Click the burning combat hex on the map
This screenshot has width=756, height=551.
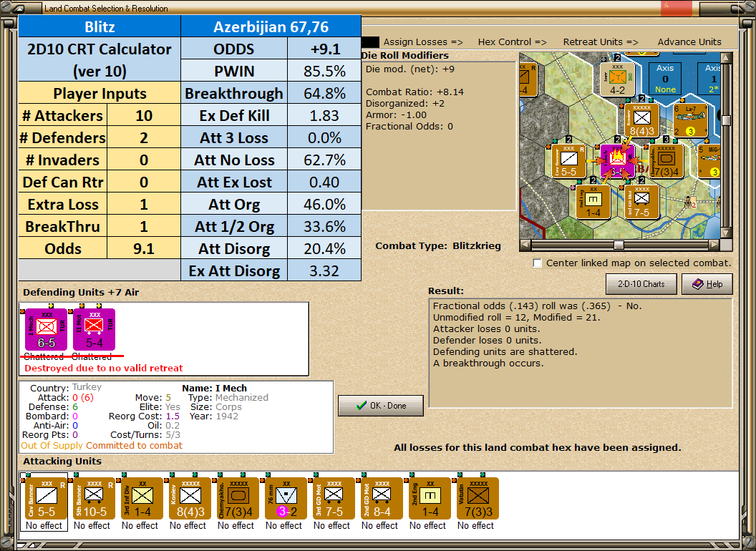pyautogui.click(x=617, y=161)
